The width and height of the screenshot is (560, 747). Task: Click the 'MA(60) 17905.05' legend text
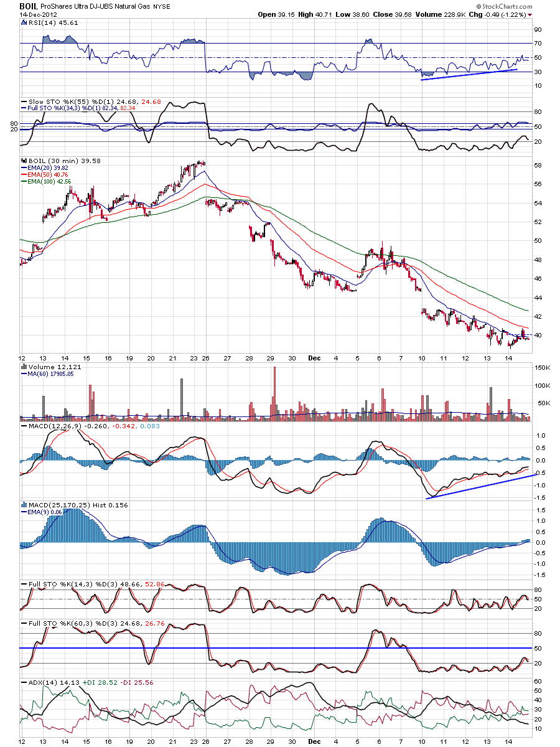point(52,374)
